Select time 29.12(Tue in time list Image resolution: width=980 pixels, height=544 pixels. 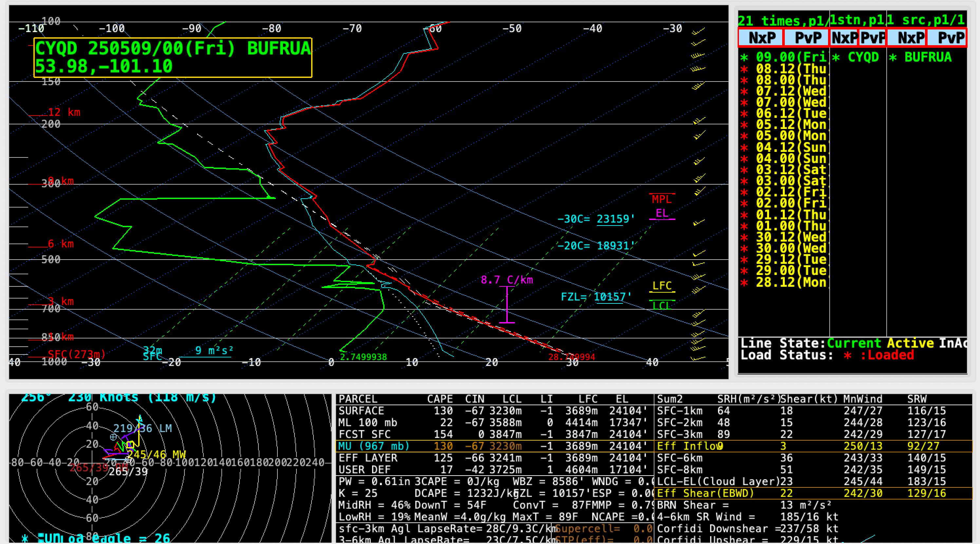[x=784, y=260]
